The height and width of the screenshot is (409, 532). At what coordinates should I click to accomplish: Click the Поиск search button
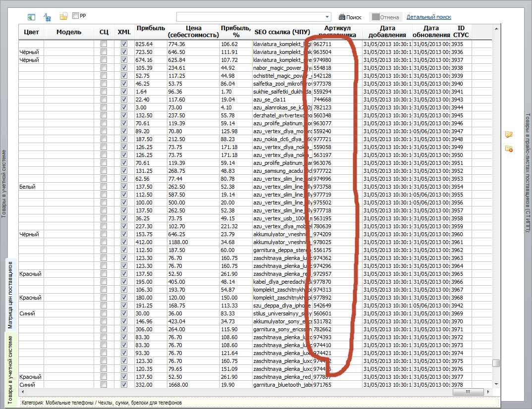350,17
